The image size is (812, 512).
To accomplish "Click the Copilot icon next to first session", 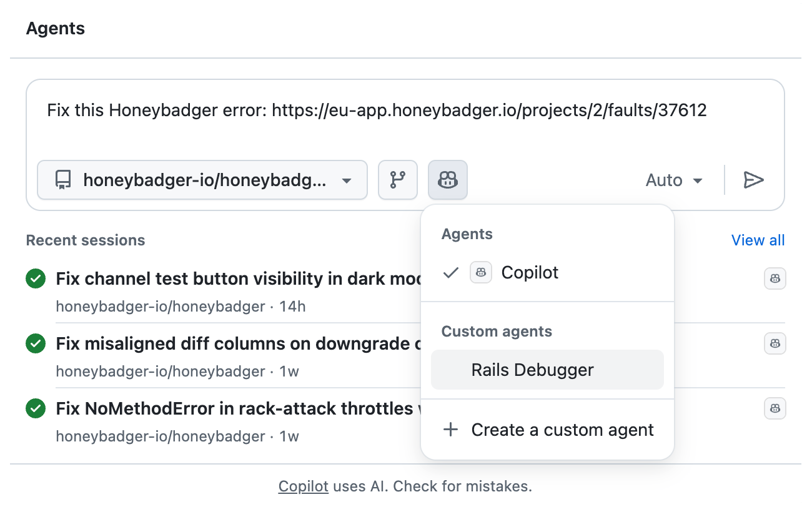I will tap(775, 278).
